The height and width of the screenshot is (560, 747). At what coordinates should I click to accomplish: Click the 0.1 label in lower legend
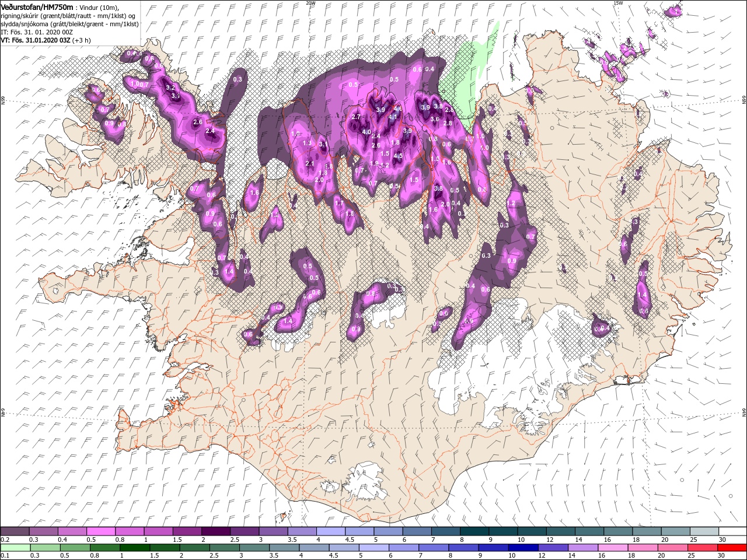5,556
